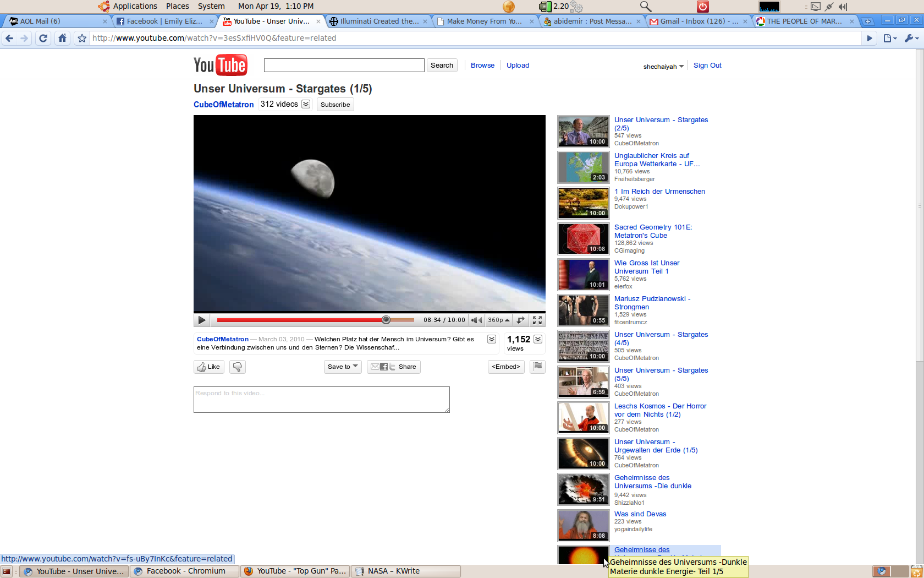Close the AOL Mail tab

pyautogui.click(x=105, y=21)
